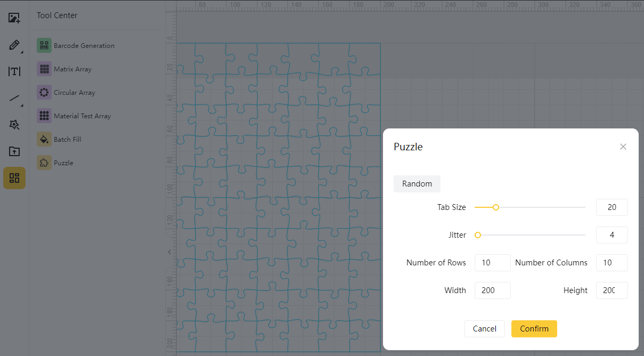Select the pen drawing tool

(x=14, y=45)
